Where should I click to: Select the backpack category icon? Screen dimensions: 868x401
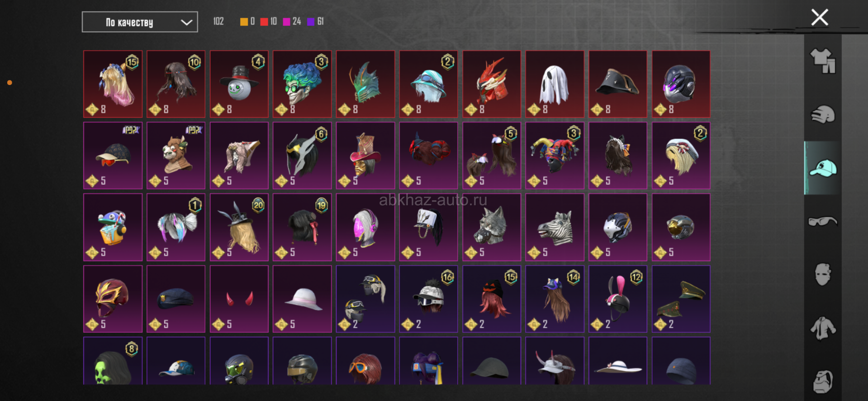(x=823, y=382)
